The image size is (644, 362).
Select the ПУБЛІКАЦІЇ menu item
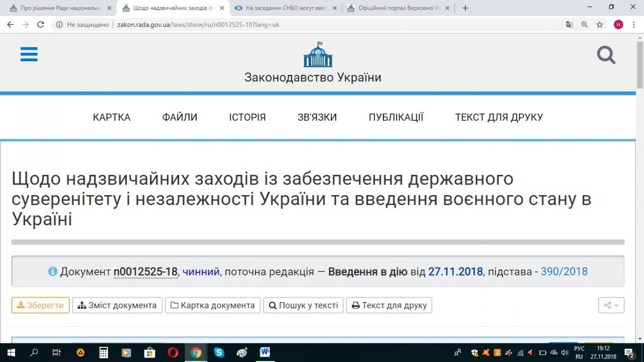(x=396, y=117)
